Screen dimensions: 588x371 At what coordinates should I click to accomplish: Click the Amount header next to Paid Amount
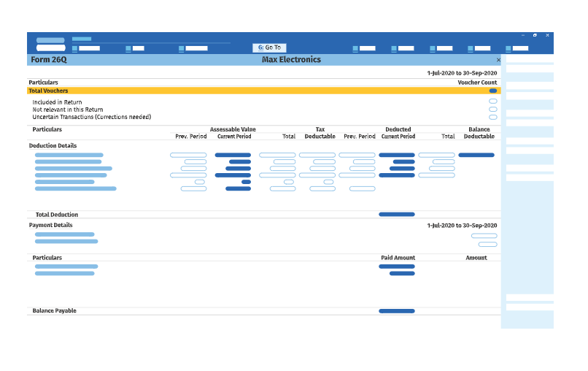tap(476, 258)
